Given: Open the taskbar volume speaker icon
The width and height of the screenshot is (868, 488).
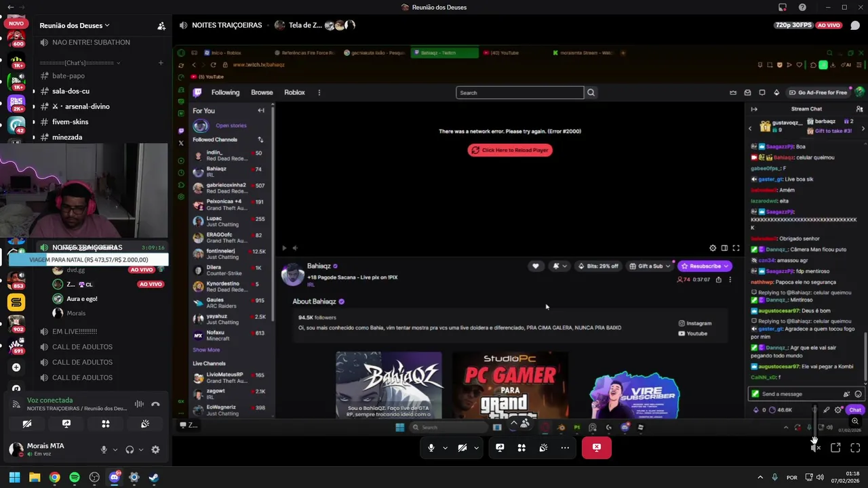Looking at the screenshot, I should pyautogui.click(x=820, y=477).
